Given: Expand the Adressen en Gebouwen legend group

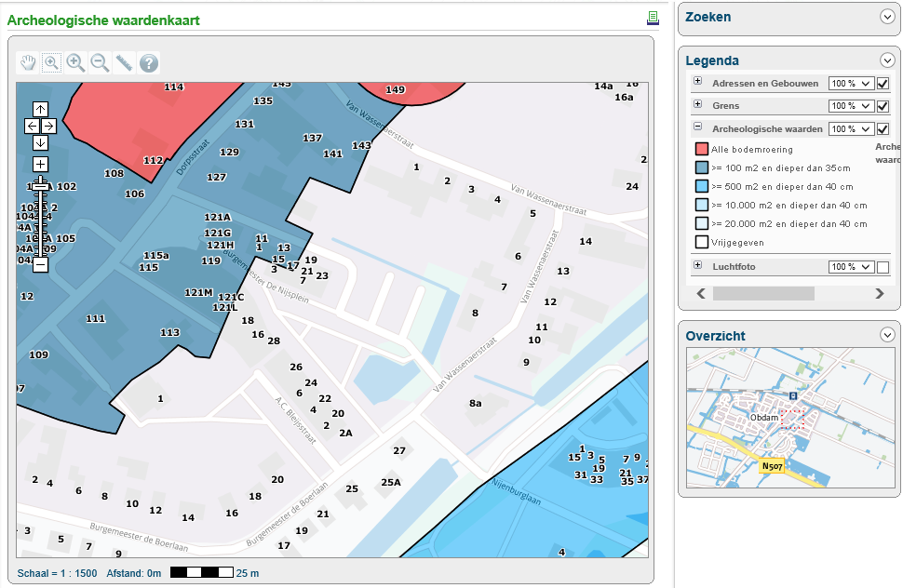Looking at the screenshot, I should coord(698,81).
